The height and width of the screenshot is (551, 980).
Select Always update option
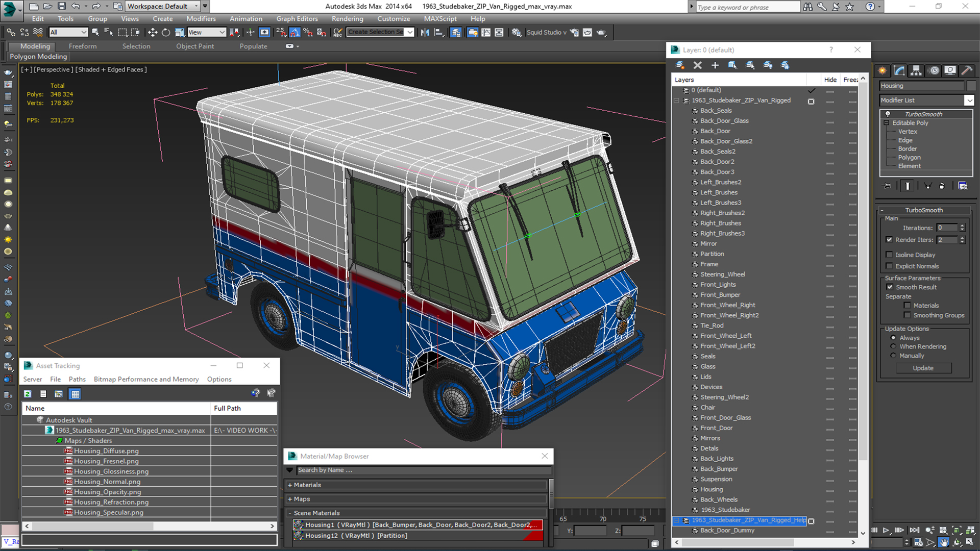(x=893, y=338)
